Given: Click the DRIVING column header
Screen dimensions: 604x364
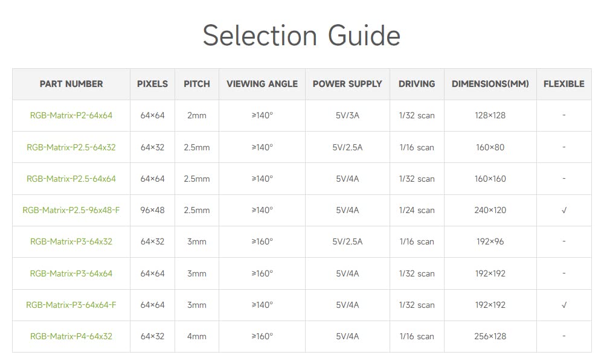Looking at the screenshot, I should tap(417, 84).
